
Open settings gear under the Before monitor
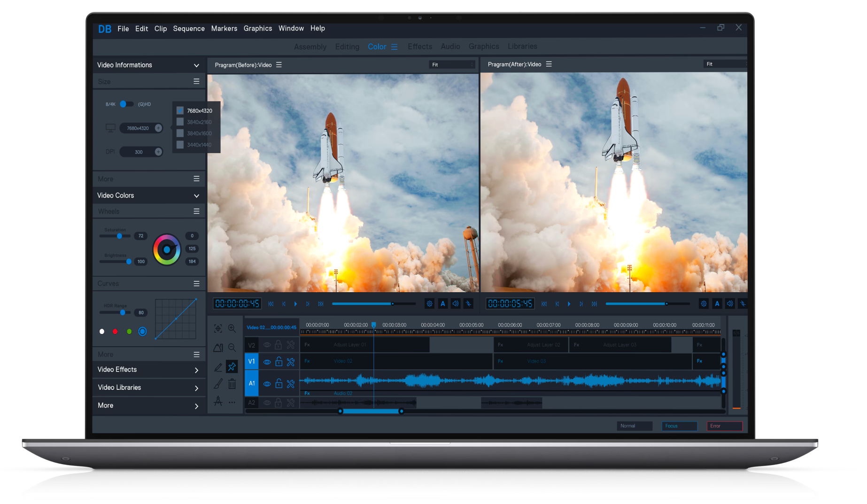429,304
